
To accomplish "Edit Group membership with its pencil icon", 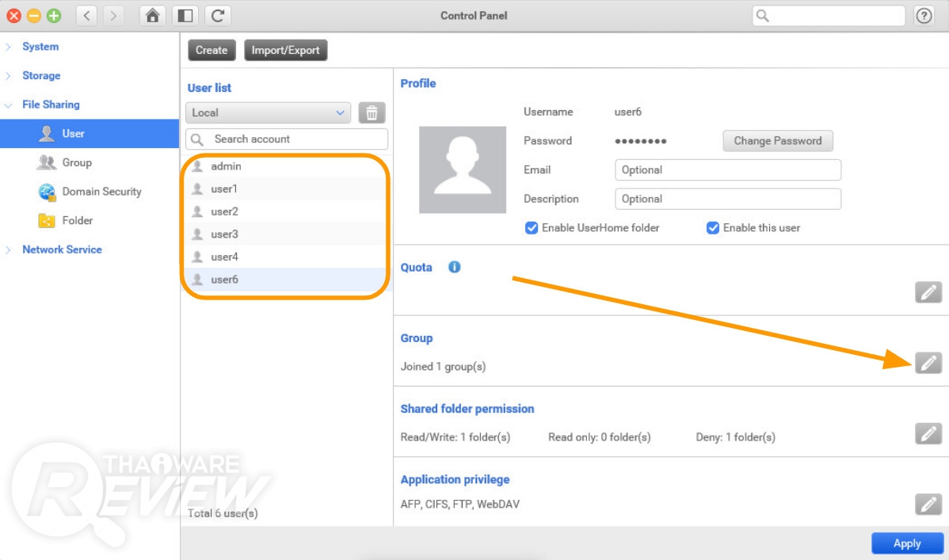I will click(928, 364).
